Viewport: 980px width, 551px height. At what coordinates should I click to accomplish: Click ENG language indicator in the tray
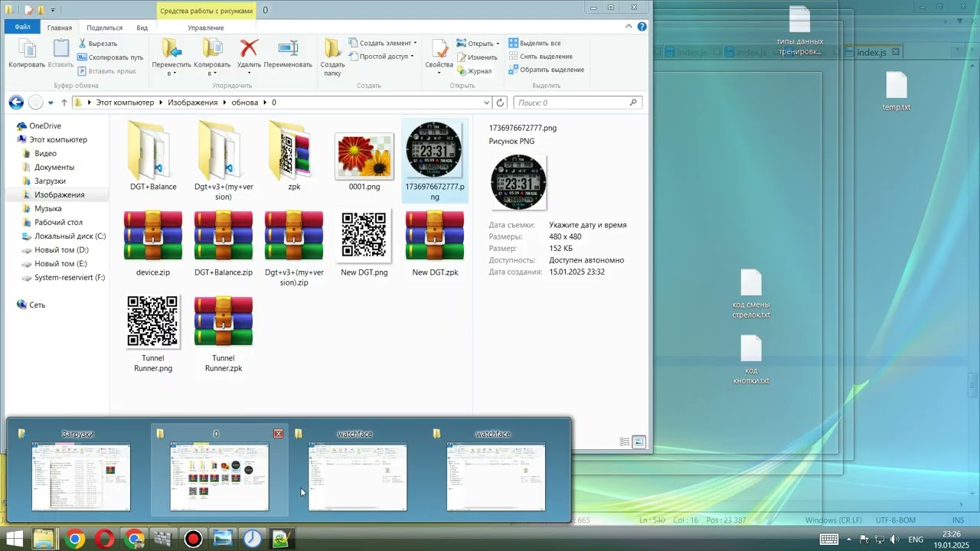(x=916, y=540)
